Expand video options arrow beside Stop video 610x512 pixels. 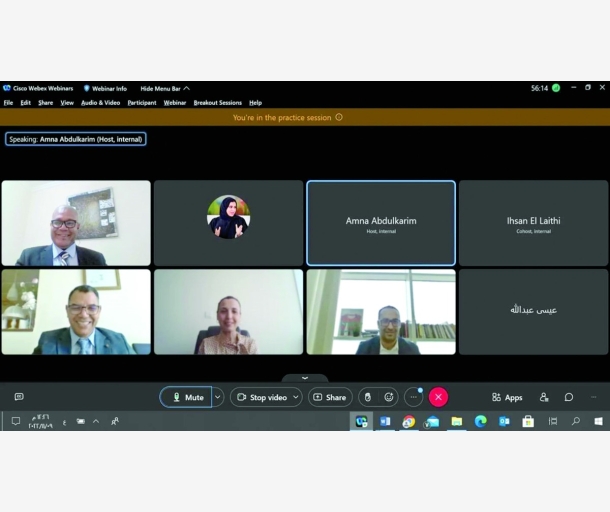(x=295, y=397)
